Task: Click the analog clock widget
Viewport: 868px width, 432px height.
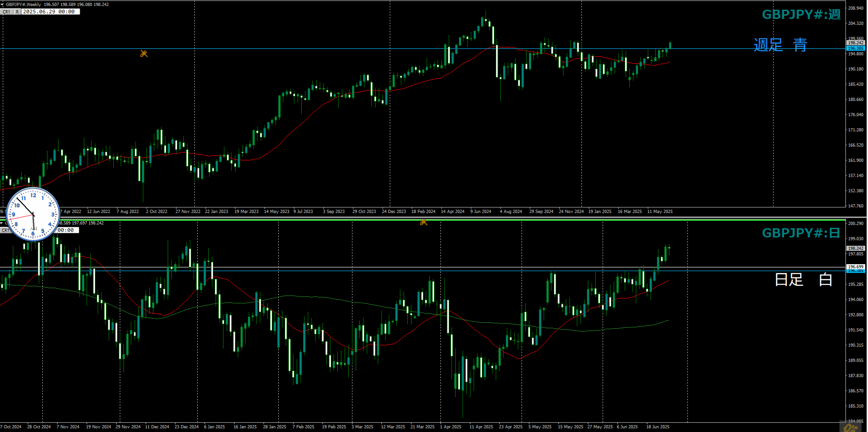Action: click(33, 214)
